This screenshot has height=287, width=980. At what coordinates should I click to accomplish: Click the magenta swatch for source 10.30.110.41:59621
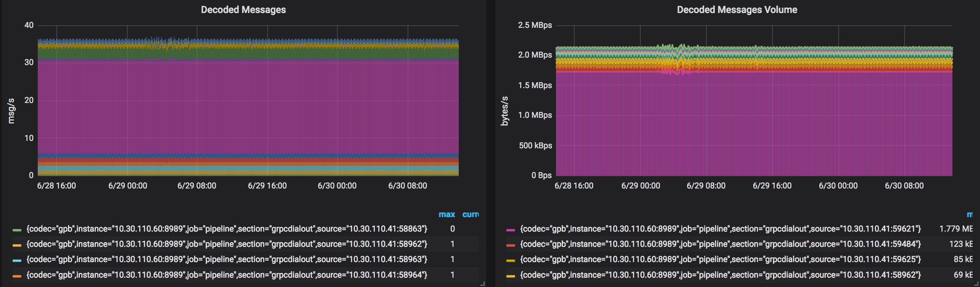(510, 230)
